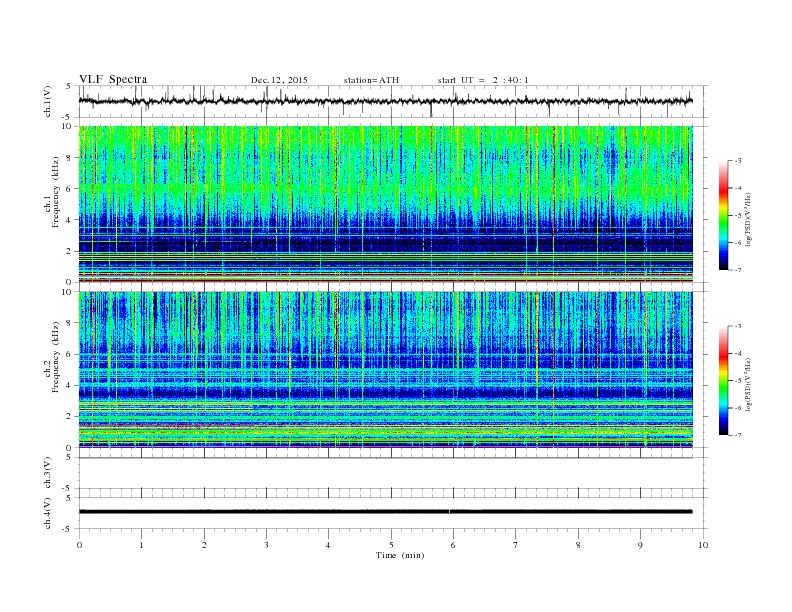Click the "4" kHz tick on ch.1 axis
Image resolution: width=792 pixels, height=612 pixels.
click(x=70, y=220)
